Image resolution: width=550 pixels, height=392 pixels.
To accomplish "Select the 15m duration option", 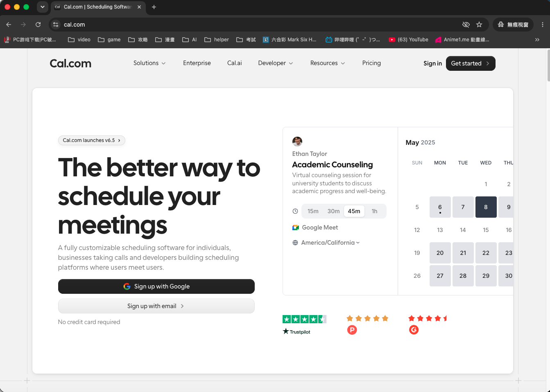I will (x=313, y=211).
